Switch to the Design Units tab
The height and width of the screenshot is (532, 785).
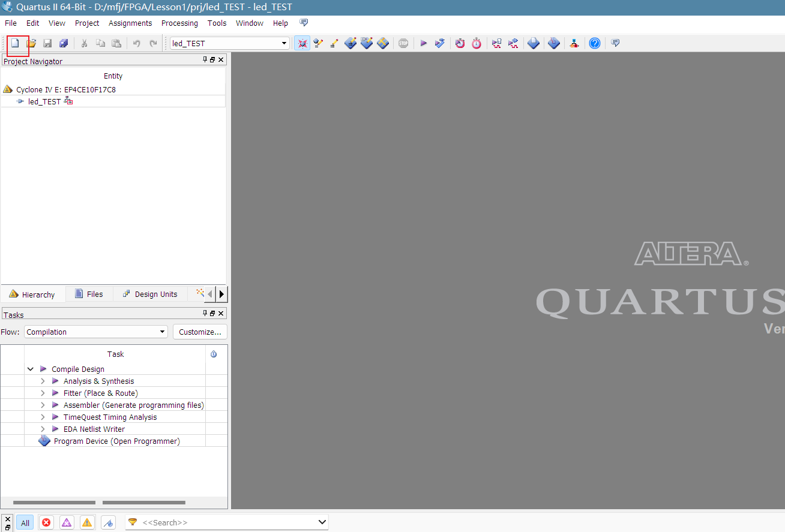150,294
